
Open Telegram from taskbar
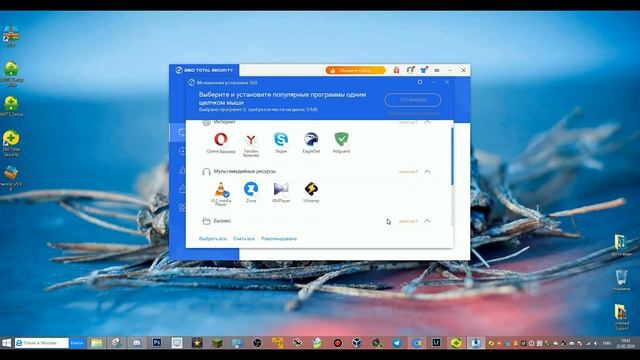click(397, 343)
